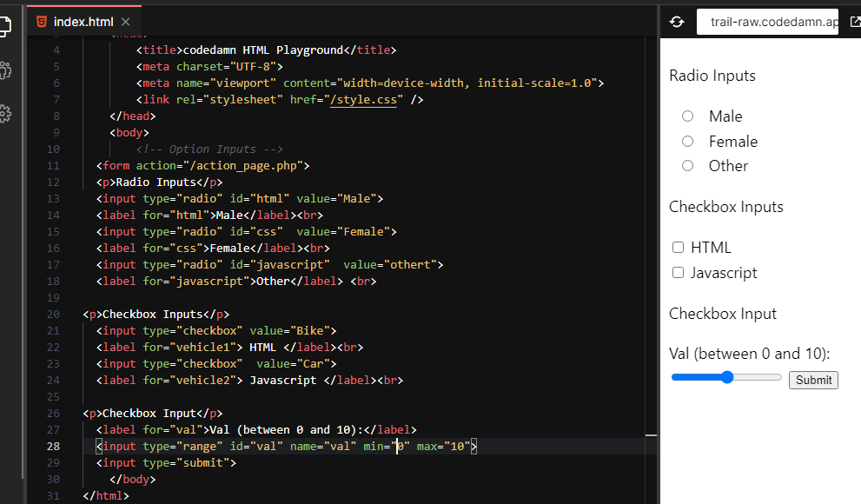The image size is (861, 504).
Task: Select the Male radio button
Action: point(687,116)
